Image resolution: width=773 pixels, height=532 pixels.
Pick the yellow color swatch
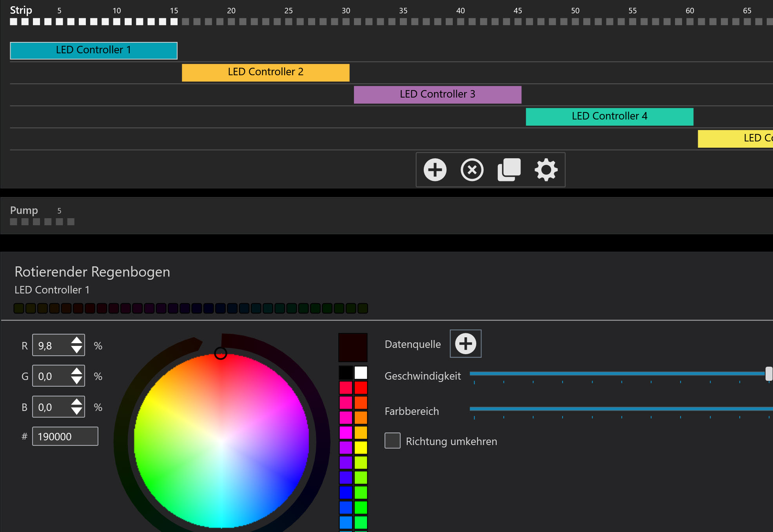361,447
